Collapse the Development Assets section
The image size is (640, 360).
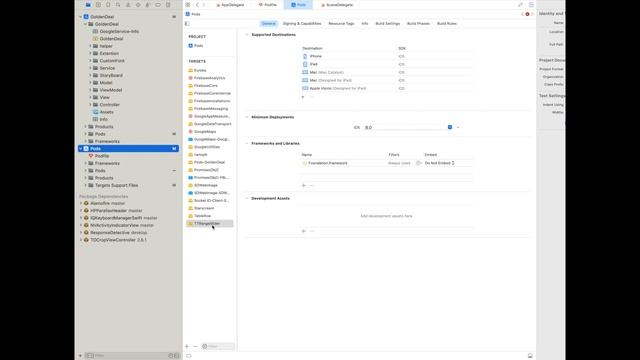point(247,198)
